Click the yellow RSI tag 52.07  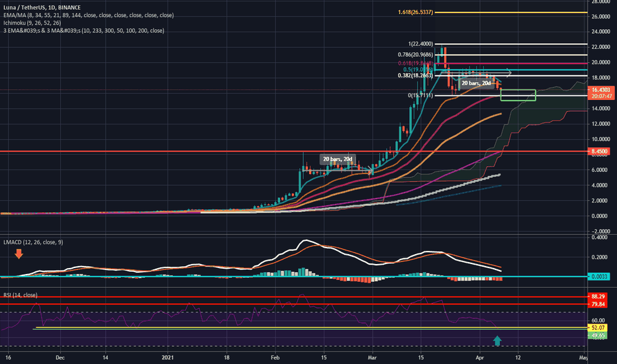coord(598,328)
